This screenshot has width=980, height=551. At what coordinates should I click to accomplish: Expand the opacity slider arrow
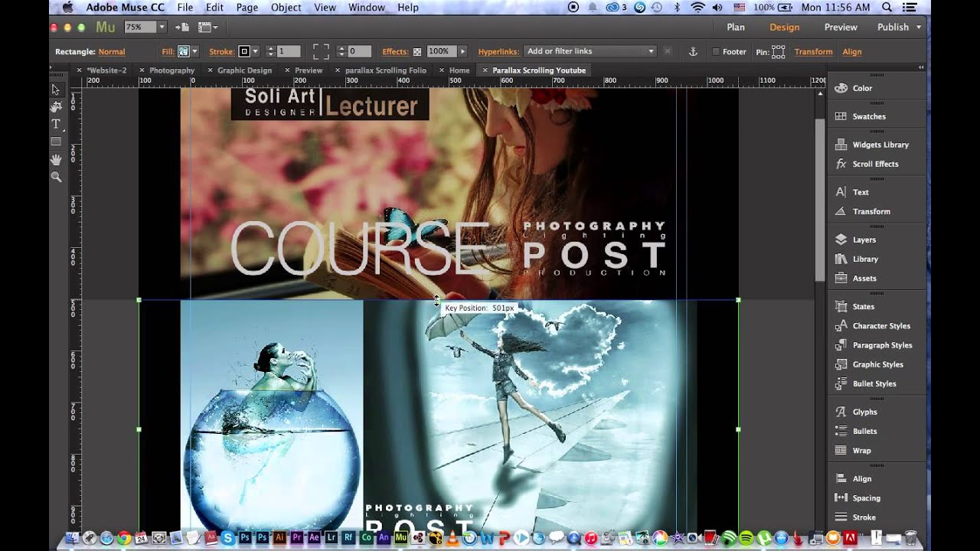tap(462, 51)
